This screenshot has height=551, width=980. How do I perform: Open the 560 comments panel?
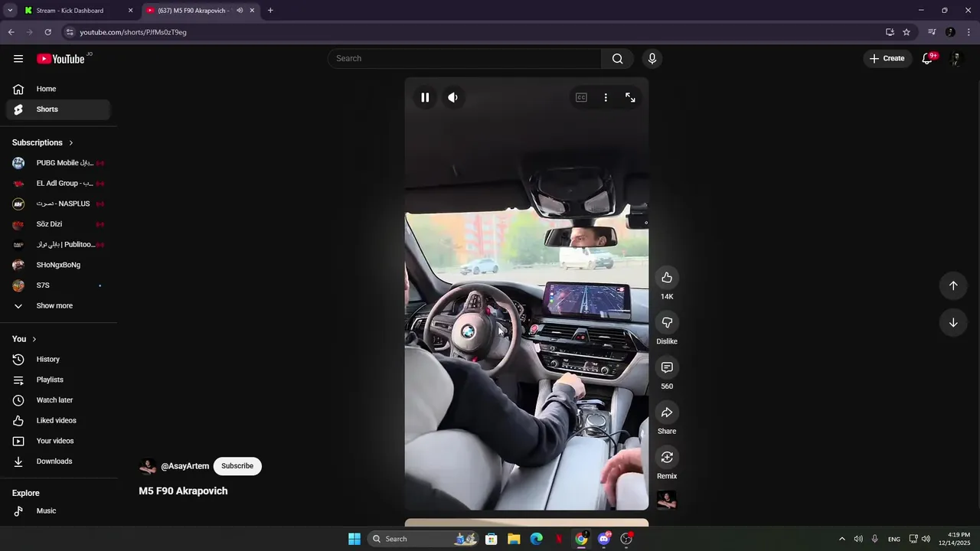[667, 368]
